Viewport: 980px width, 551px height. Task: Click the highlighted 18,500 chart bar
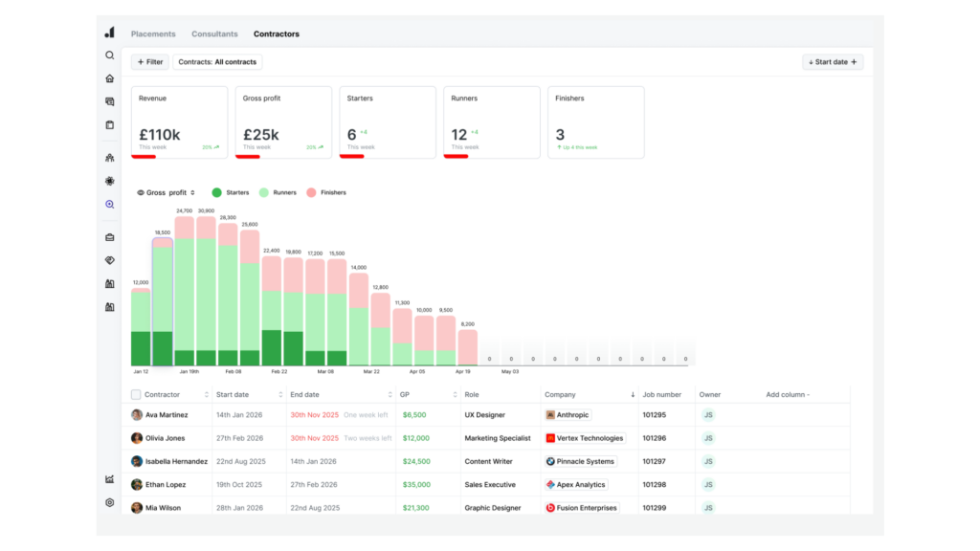coord(163,301)
